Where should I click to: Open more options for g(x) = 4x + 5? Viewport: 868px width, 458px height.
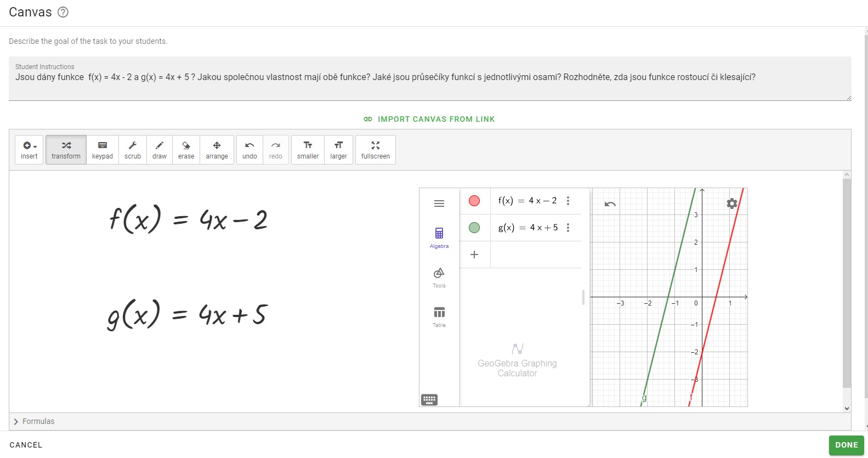point(568,228)
